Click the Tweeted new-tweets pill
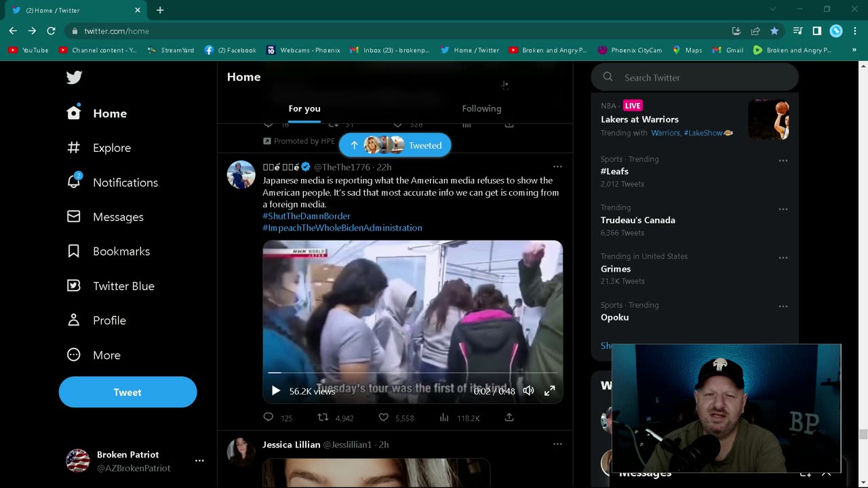The width and height of the screenshot is (868, 488). pyautogui.click(x=395, y=145)
